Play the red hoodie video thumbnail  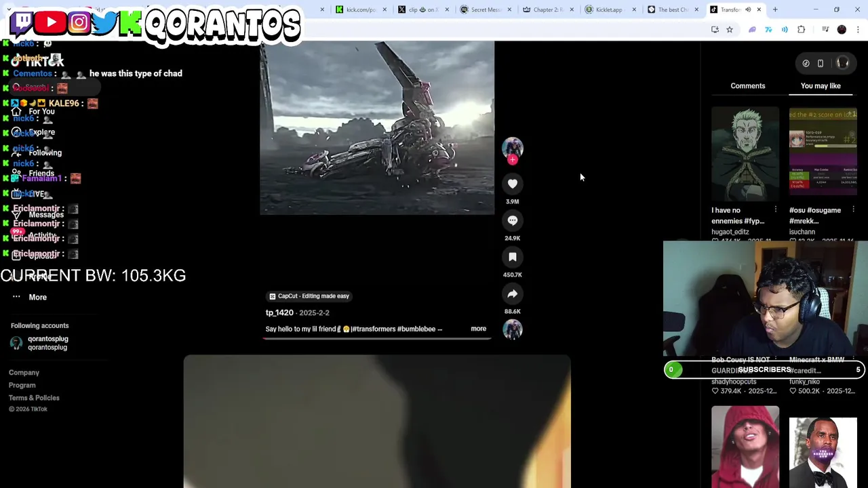point(745,447)
